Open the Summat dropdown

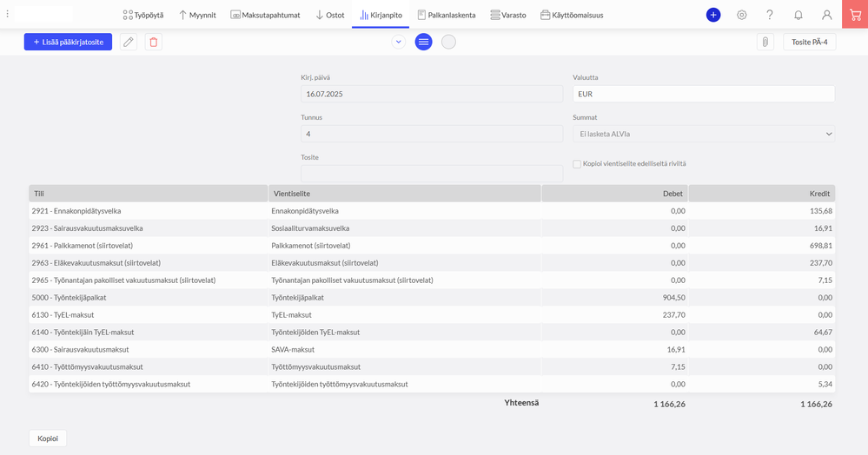[704, 134]
